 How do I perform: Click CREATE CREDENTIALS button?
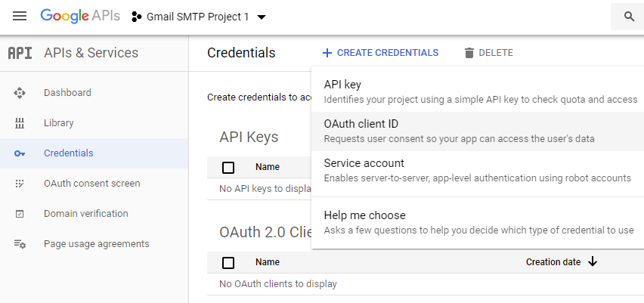coord(380,53)
